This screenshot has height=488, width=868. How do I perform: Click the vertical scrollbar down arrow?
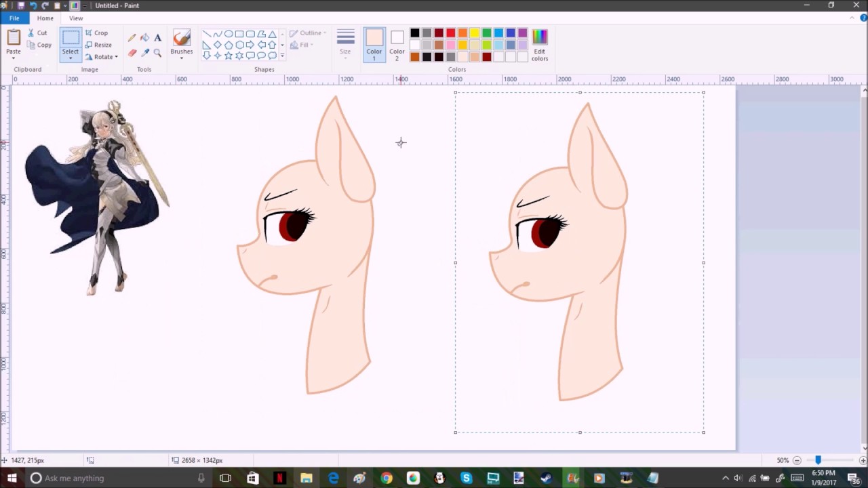point(864,448)
